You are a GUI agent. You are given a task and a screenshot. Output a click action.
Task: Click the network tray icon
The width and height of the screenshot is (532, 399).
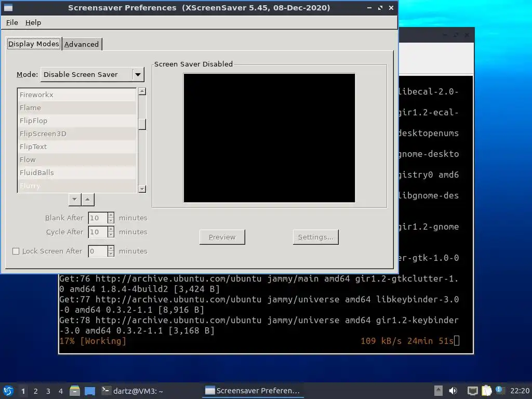472,391
